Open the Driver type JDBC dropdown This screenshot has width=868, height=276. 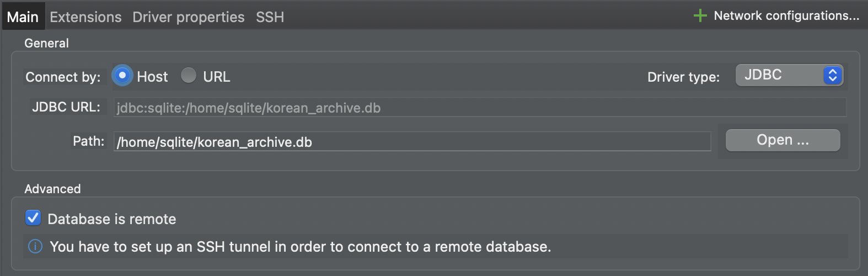click(789, 75)
